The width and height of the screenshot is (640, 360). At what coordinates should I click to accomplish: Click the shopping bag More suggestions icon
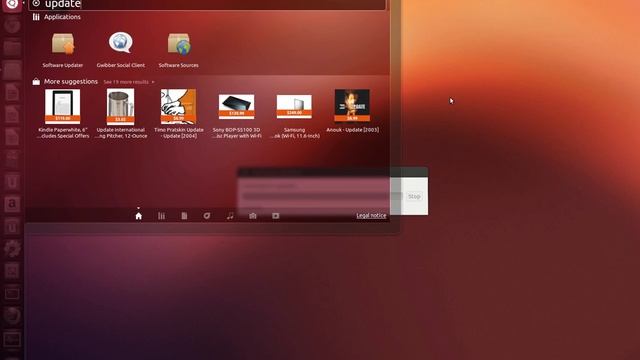[x=36, y=82]
